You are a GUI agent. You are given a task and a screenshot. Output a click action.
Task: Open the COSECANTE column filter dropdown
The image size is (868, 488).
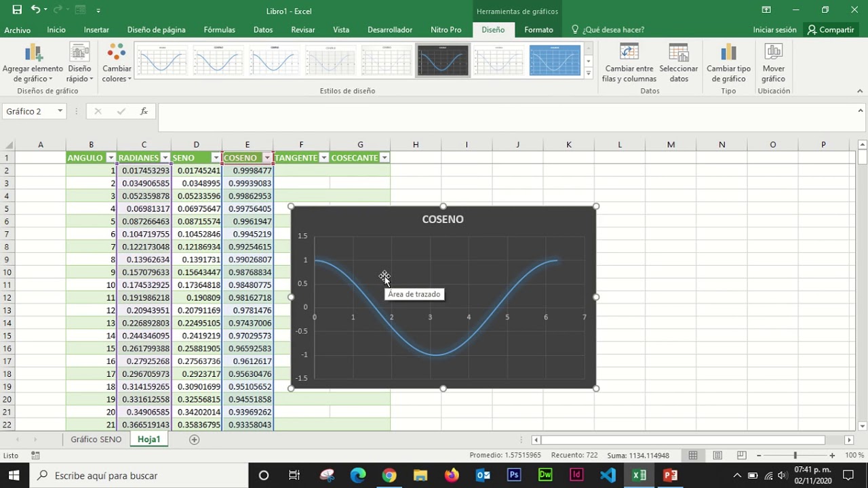(x=384, y=158)
